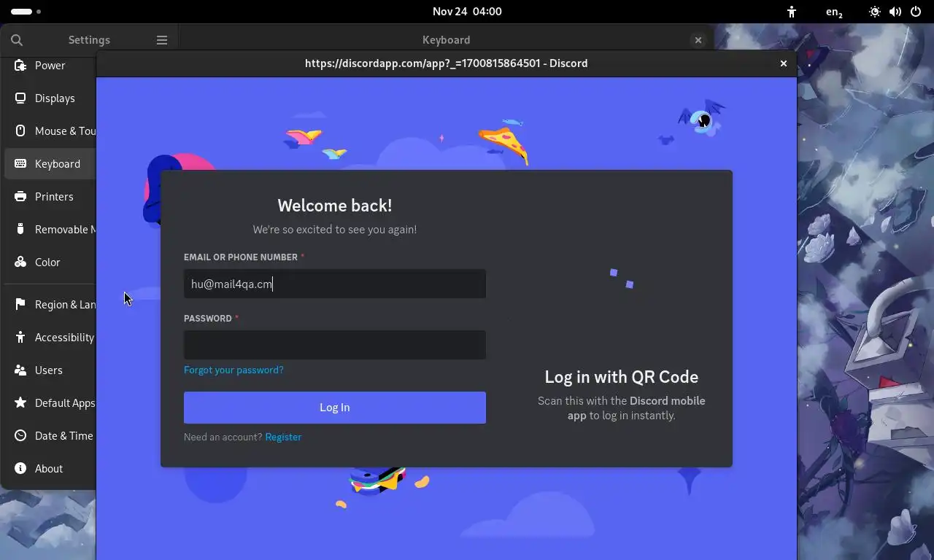934x560 pixels.
Task: Select Displays in Settings sidebar
Action: pyautogui.click(x=50, y=98)
